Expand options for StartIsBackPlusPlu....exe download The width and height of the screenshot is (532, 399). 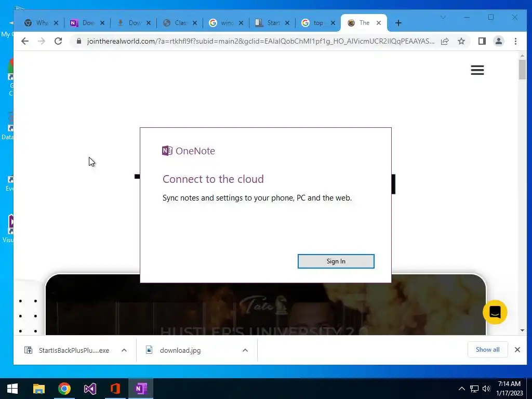(124, 350)
